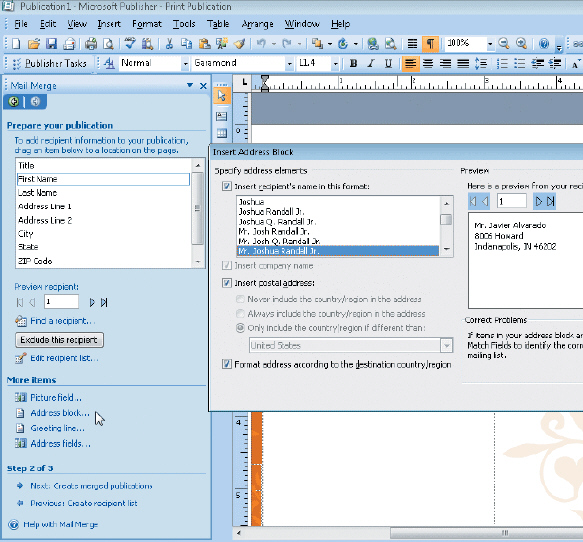Open the Garamond font dropdown

click(289, 64)
